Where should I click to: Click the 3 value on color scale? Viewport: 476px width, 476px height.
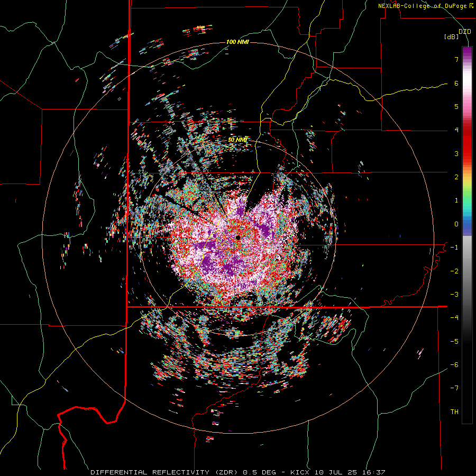pyautogui.click(x=456, y=153)
